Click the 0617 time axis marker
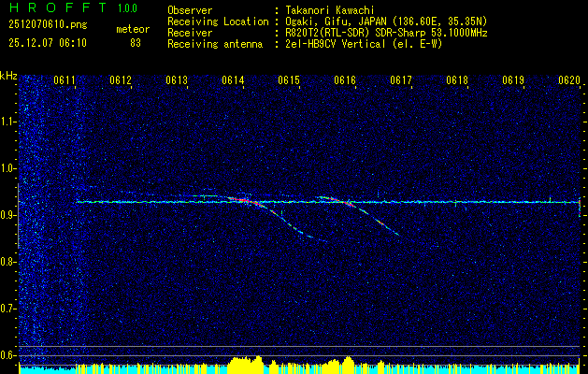 click(x=401, y=79)
